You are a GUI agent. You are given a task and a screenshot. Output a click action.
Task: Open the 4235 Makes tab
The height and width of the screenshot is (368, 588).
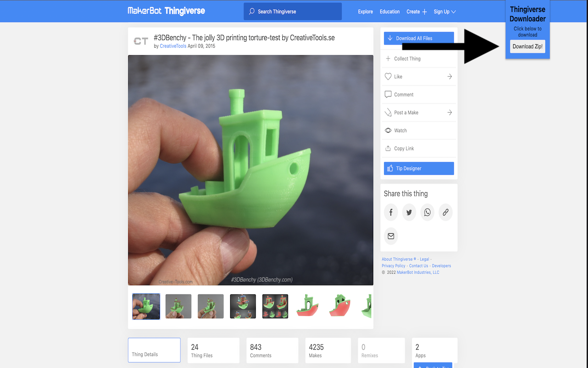[x=328, y=351]
